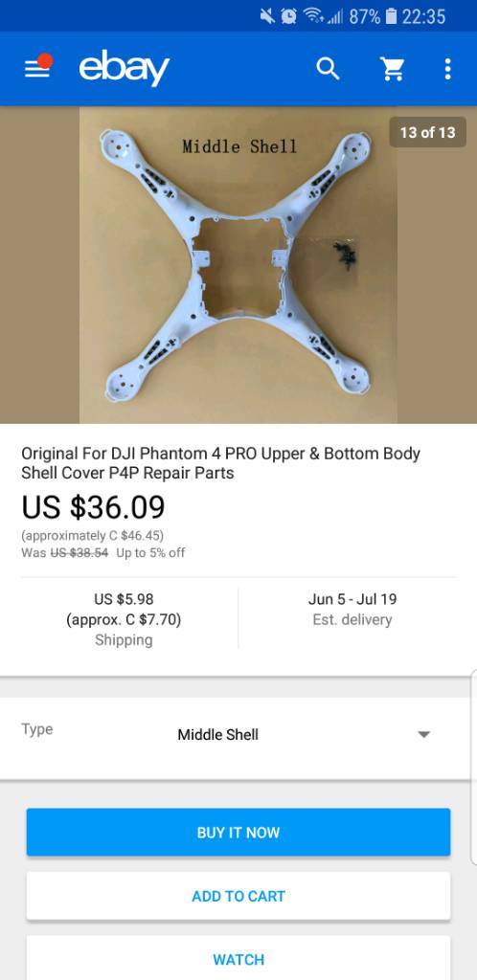
Task: Tap the eBay logo
Action: click(x=124, y=68)
